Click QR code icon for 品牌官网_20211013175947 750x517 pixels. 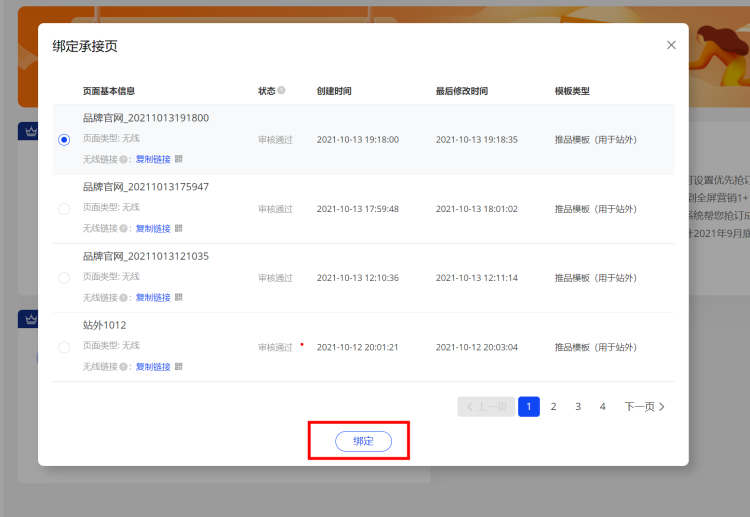click(x=179, y=228)
